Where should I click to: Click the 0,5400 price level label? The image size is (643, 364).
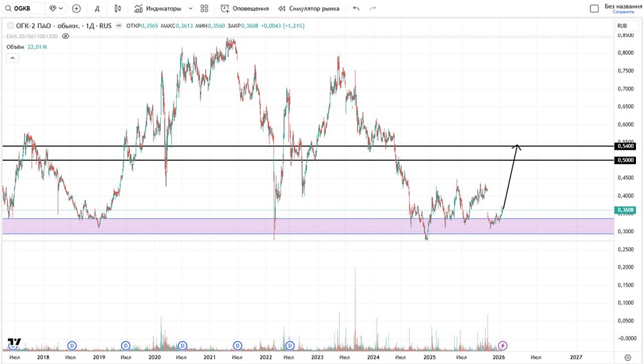tap(626, 146)
